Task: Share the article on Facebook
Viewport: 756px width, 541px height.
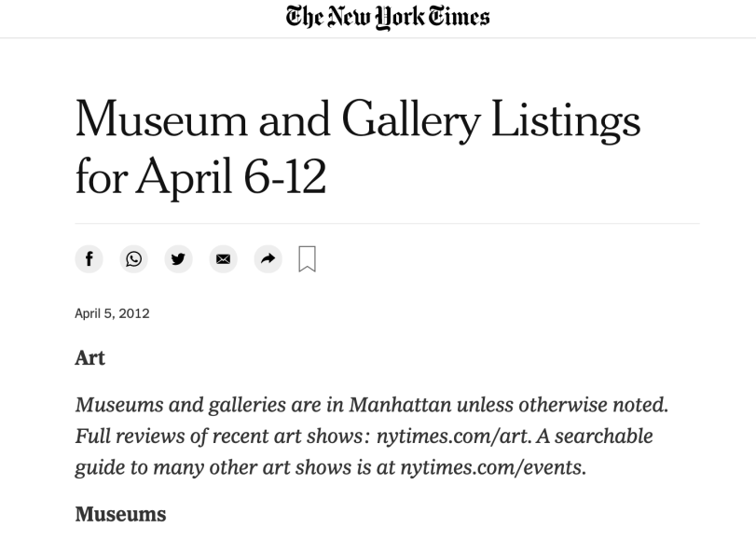Action: click(x=89, y=260)
